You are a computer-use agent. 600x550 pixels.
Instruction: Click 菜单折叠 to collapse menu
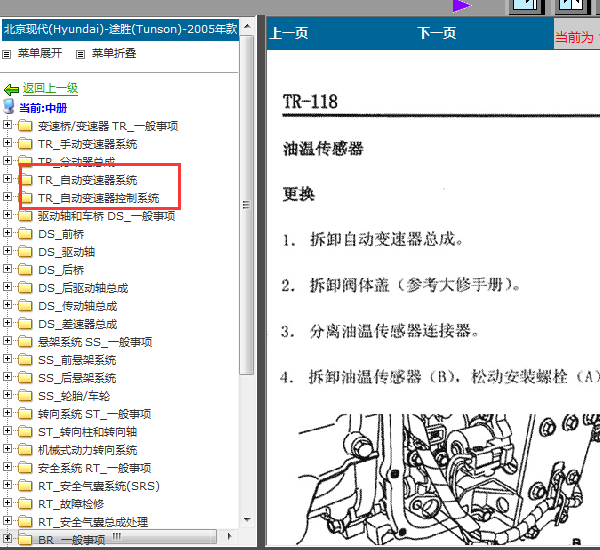tap(114, 53)
